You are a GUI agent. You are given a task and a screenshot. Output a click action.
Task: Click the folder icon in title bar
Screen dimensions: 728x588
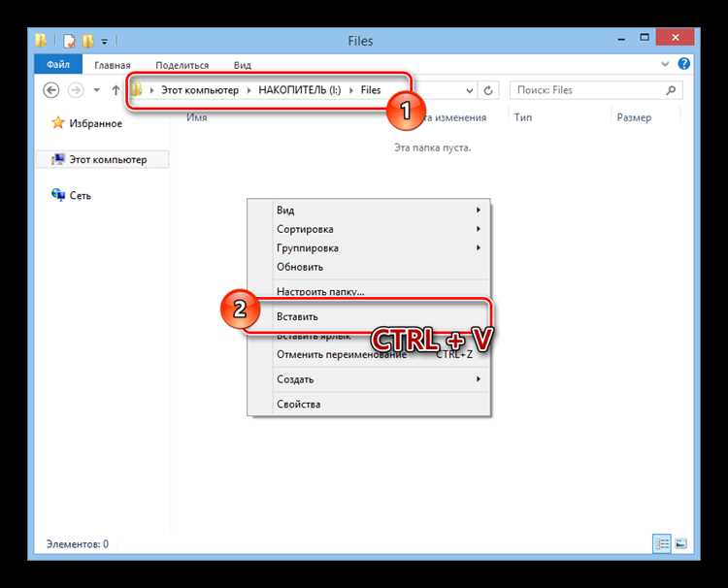coord(41,41)
